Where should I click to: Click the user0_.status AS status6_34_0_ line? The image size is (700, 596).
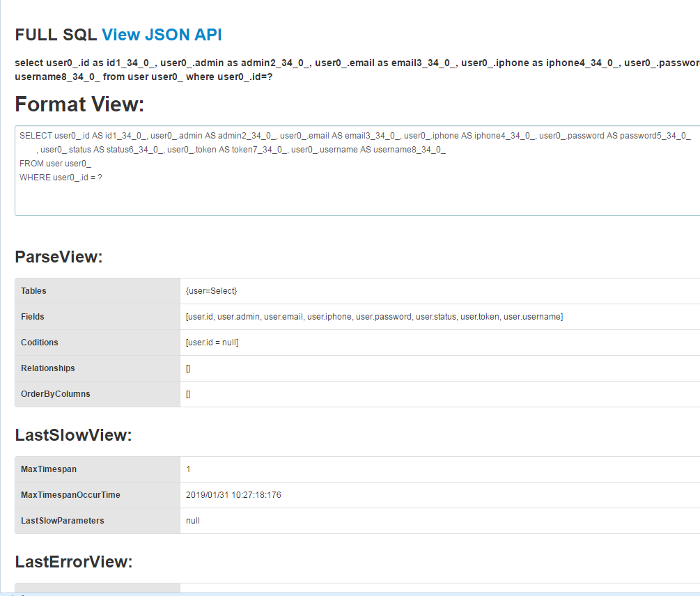tap(241, 150)
